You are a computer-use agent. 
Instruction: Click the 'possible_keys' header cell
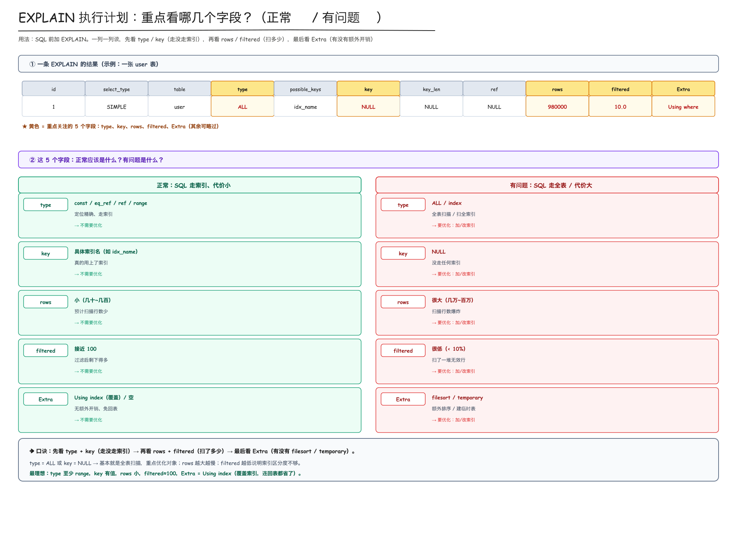[305, 89]
